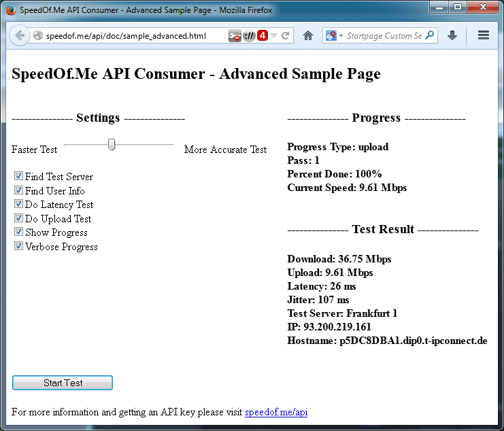Disable Show Progress checkbox
This screenshot has width=504, height=431.
(x=18, y=232)
